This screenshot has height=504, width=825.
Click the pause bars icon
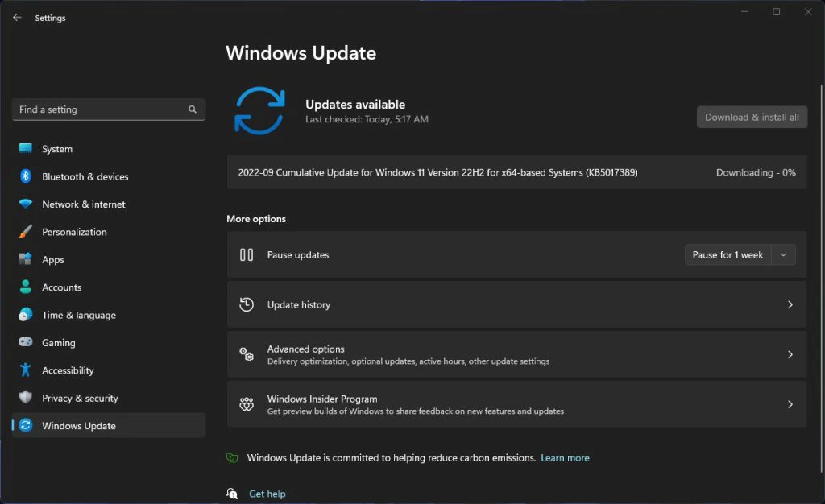coord(247,255)
